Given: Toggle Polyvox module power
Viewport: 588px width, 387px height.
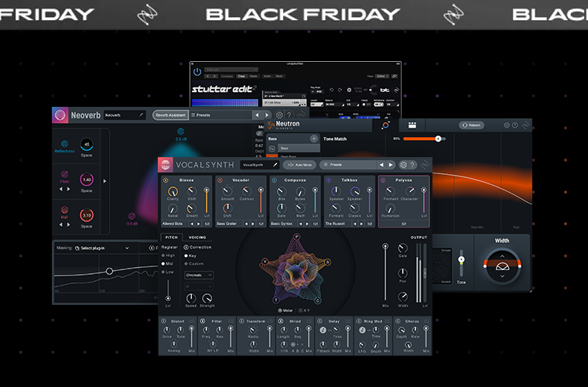Looking at the screenshot, I should click(x=383, y=180).
